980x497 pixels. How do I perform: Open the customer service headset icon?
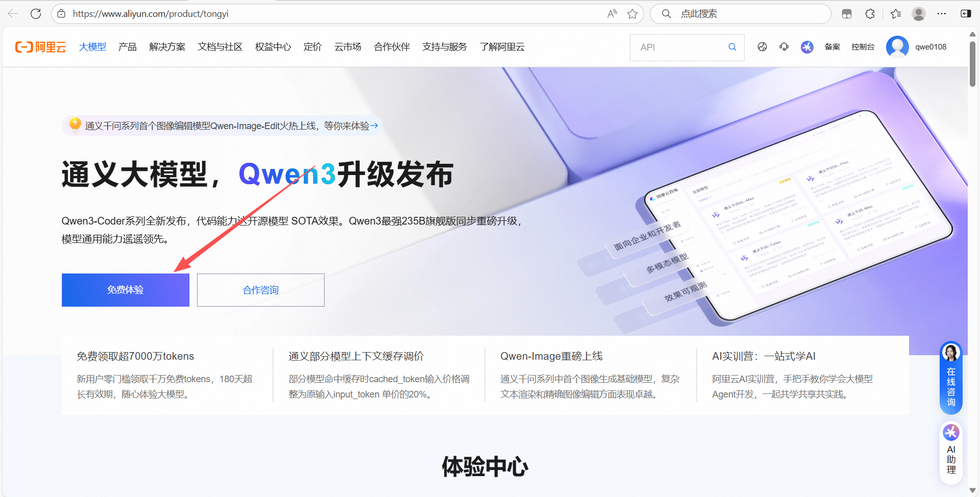click(784, 47)
